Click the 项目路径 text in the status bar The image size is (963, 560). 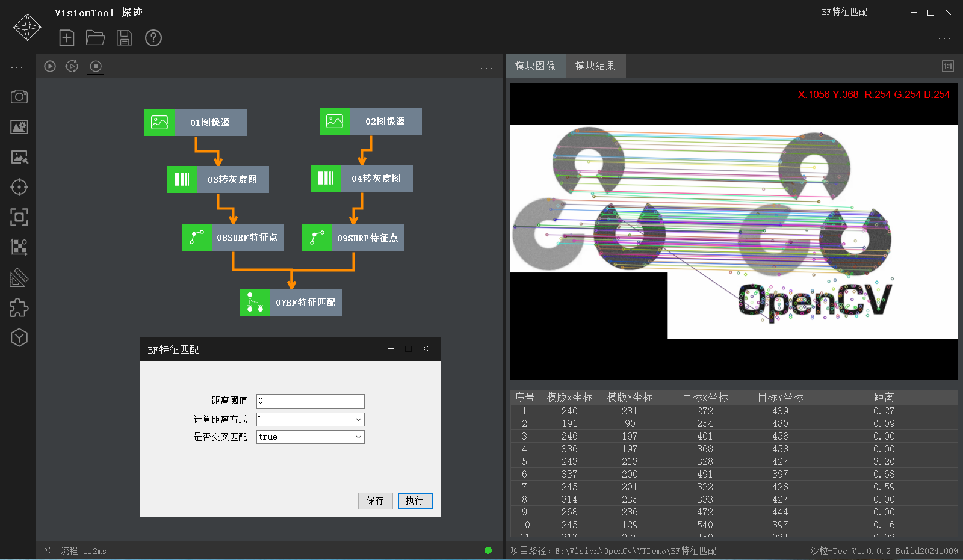613,550
